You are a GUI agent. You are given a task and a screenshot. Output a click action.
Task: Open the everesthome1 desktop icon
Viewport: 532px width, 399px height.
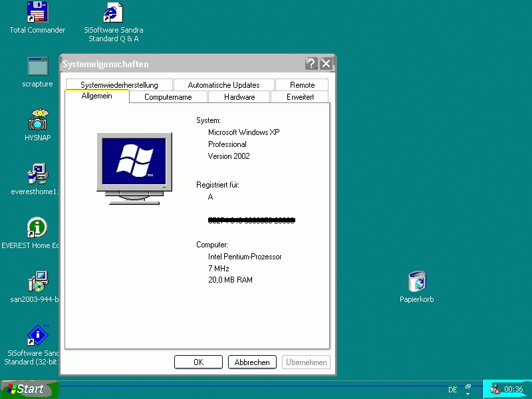[x=37, y=174]
